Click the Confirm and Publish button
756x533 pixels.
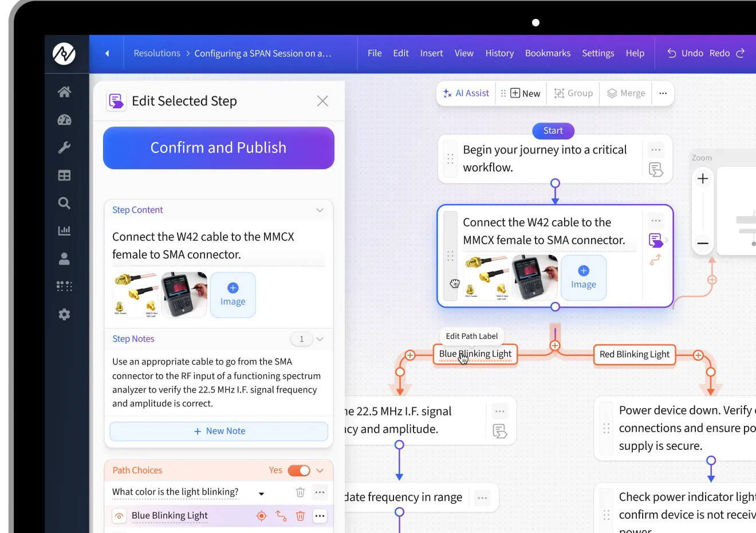pos(219,148)
